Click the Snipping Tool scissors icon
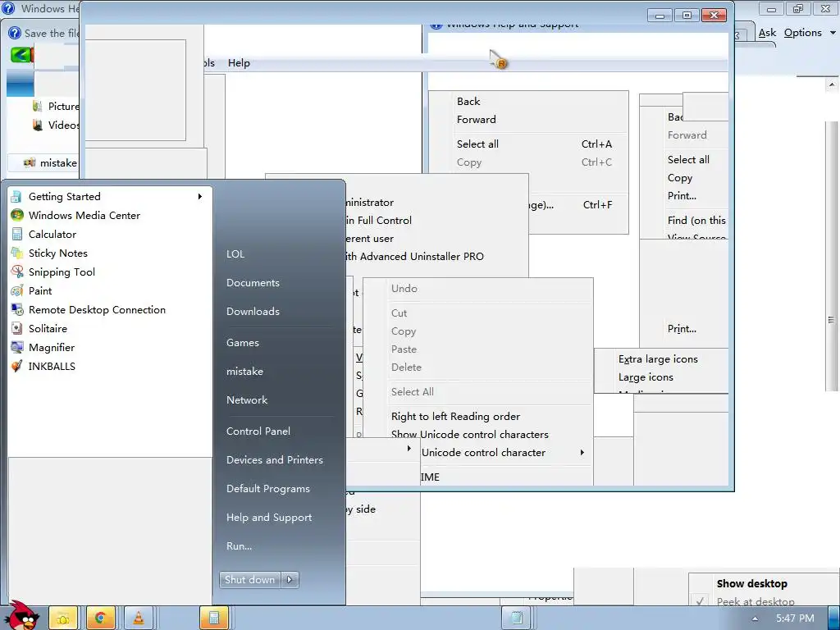The width and height of the screenshot is (840, 630). [16, 272]
